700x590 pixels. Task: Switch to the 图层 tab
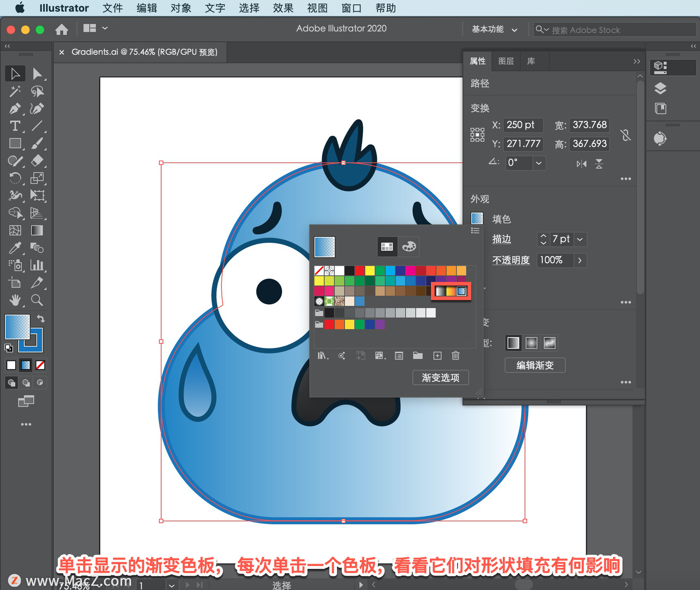506,61
